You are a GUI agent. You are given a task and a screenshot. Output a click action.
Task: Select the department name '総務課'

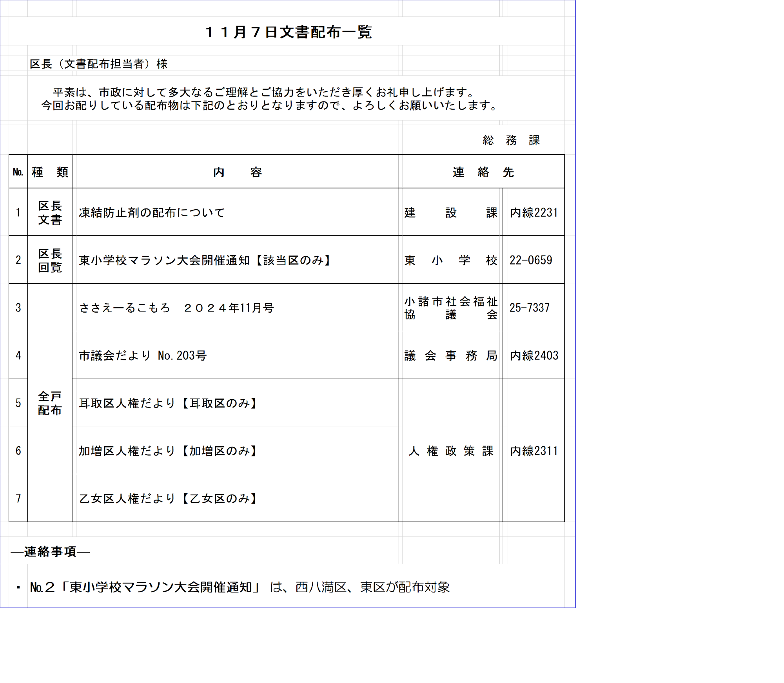tap(511, 140)
